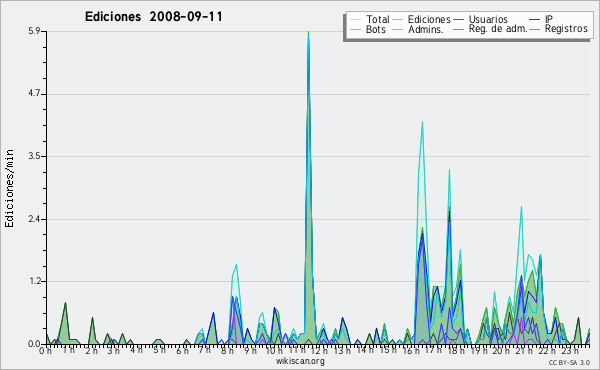Click the 'Usuarios' legend label
Image resolution: width=600 pixels, height=370 pixels.
(x=488, y=19)
